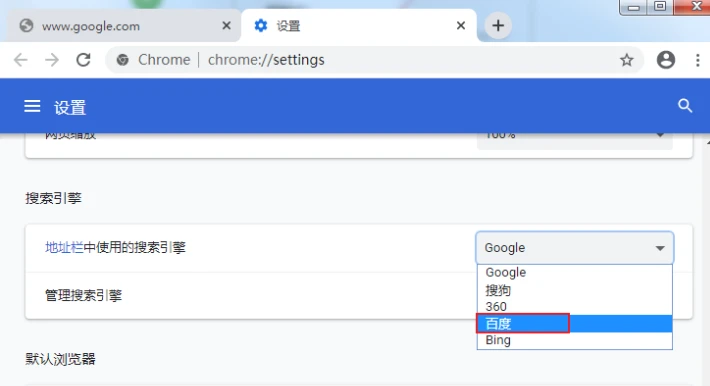Screen dimensions: 710x386
Task: Go forward using the forward arrow
Action: point(52,60)
